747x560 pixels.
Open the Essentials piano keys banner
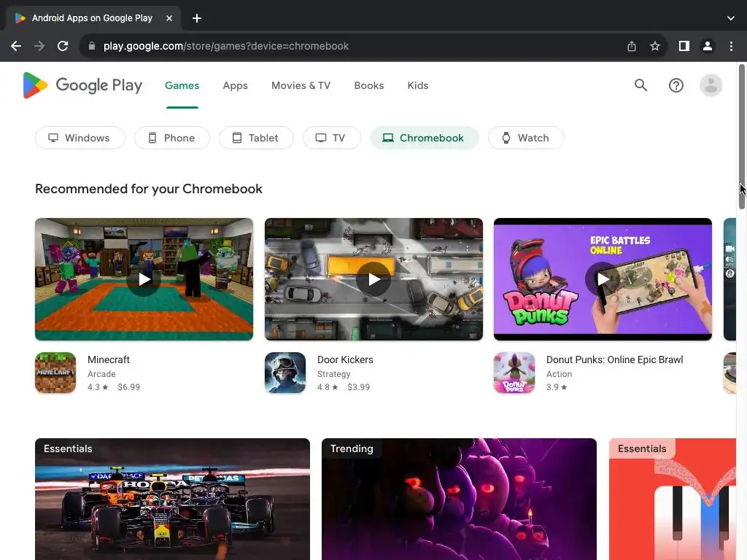coord(673,499)
